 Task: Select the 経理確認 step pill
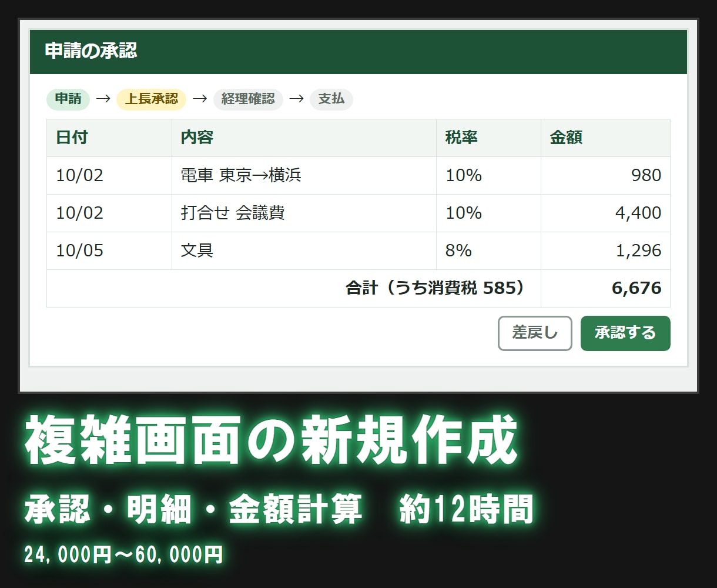click(x=248, y=99)
